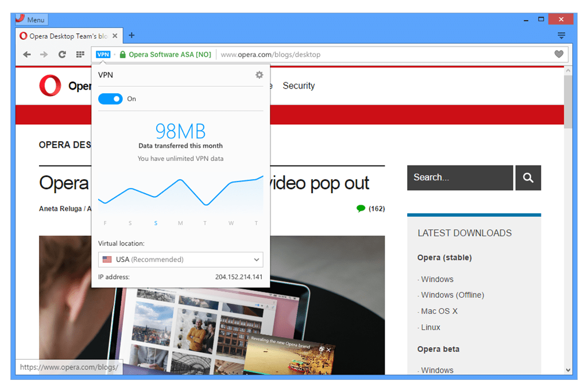The height and width of the screenshot is (392, 588).
Task: Open the speed dial grid icon
Action: click(80, 54)
